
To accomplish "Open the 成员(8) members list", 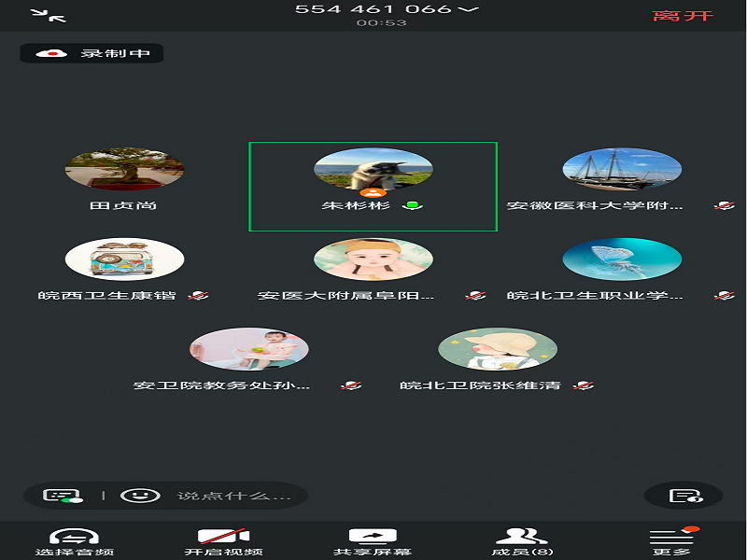I will [522, 542].
